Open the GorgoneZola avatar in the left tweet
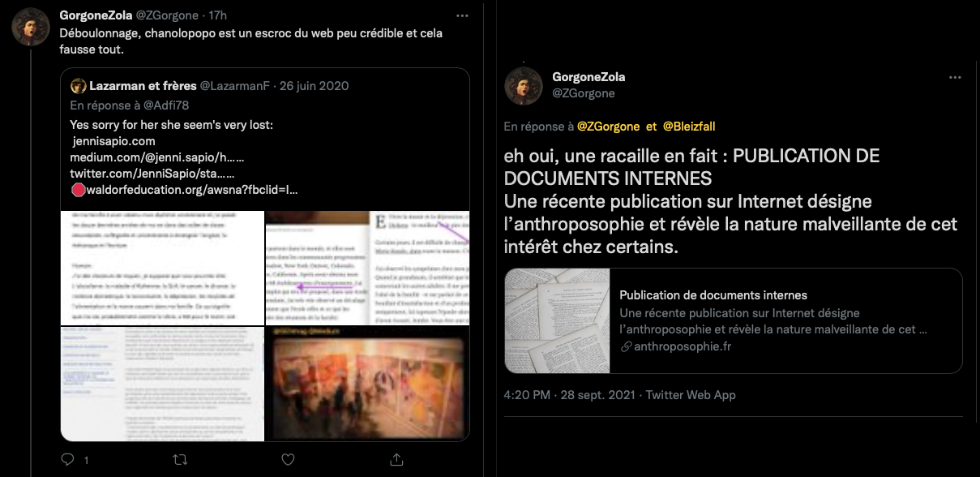This screenshot has width=980, height=477. [31, 27]
